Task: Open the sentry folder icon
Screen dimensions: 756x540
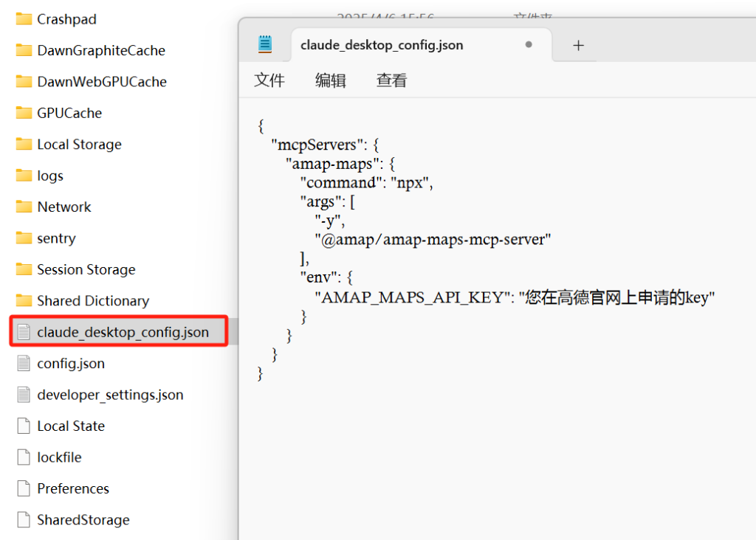Action: pyautogui.click(x=24, y=238)
